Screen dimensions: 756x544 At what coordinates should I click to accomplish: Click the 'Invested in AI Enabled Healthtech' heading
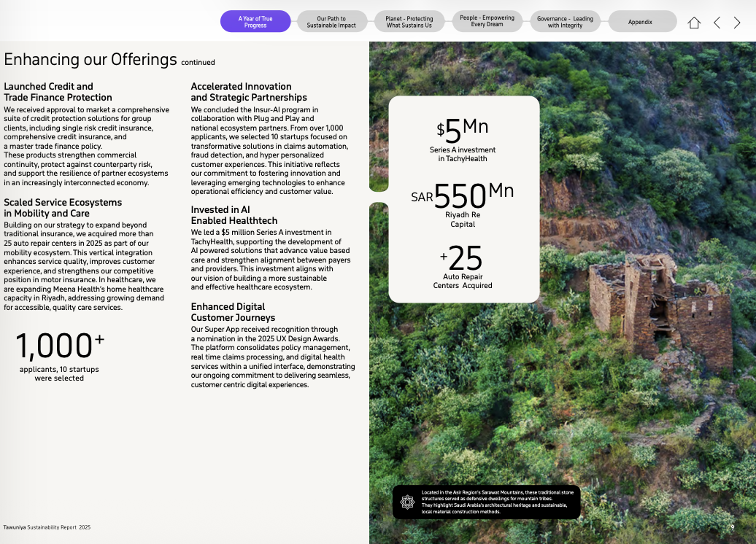point(234,215)
